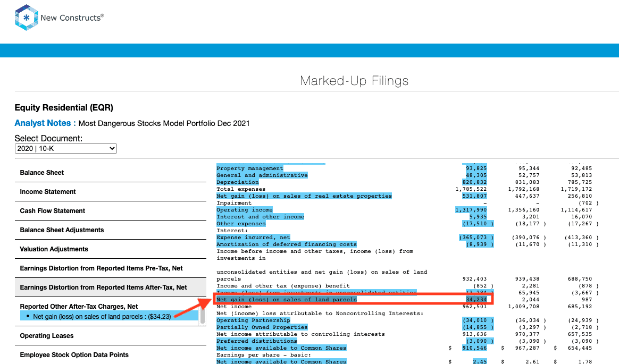Image resolution: width=619 pixels, height=364 pixels.
Task: Click the New Constructs hexagon logo
Action: pos(26,18)
